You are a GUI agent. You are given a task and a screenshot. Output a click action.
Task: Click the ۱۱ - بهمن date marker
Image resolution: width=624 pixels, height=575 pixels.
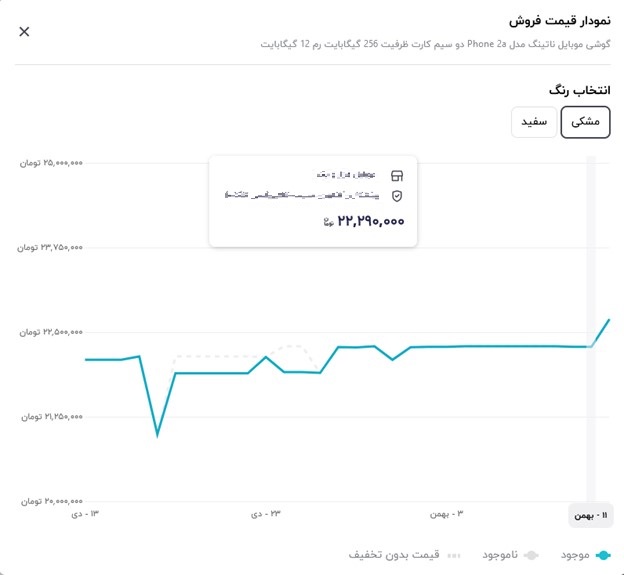pyautogui.click(x=591, y=516)
